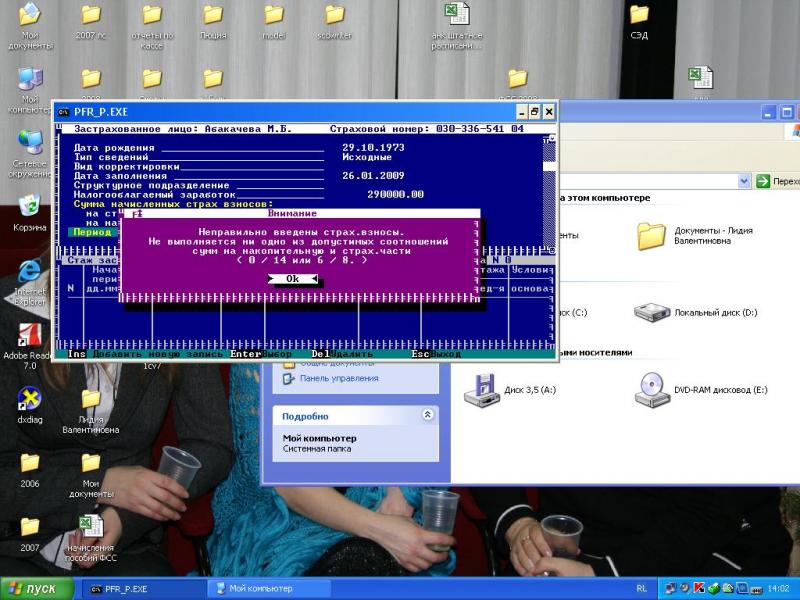Expand the Explorer address bar dropdown
The height and width of the screenshot is (600, 800).
click(744, 181)
